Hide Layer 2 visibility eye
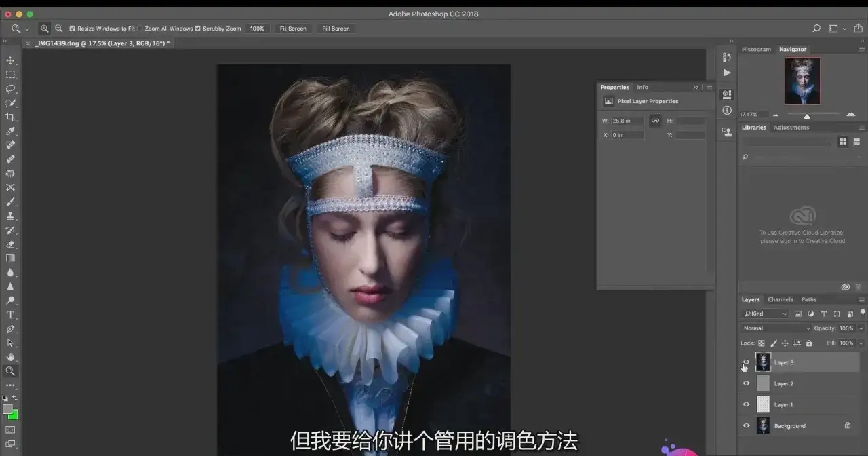 747,383
